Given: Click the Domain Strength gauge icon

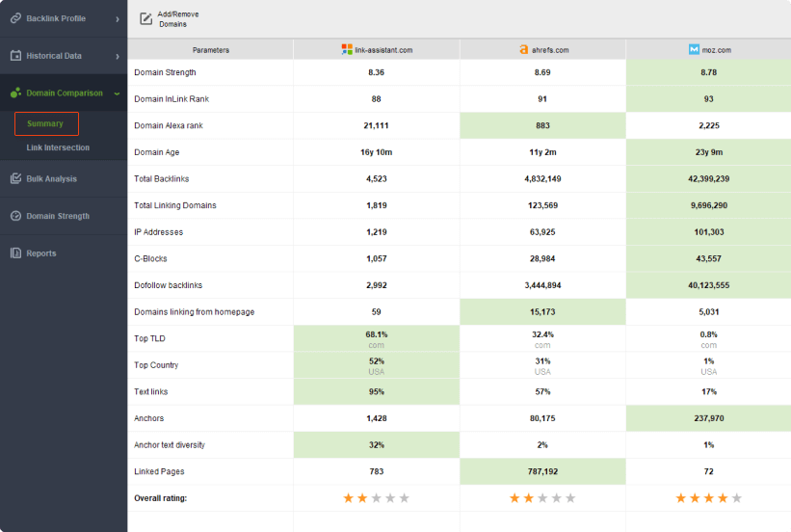Looking at the screenshot, I should [15, 216].
